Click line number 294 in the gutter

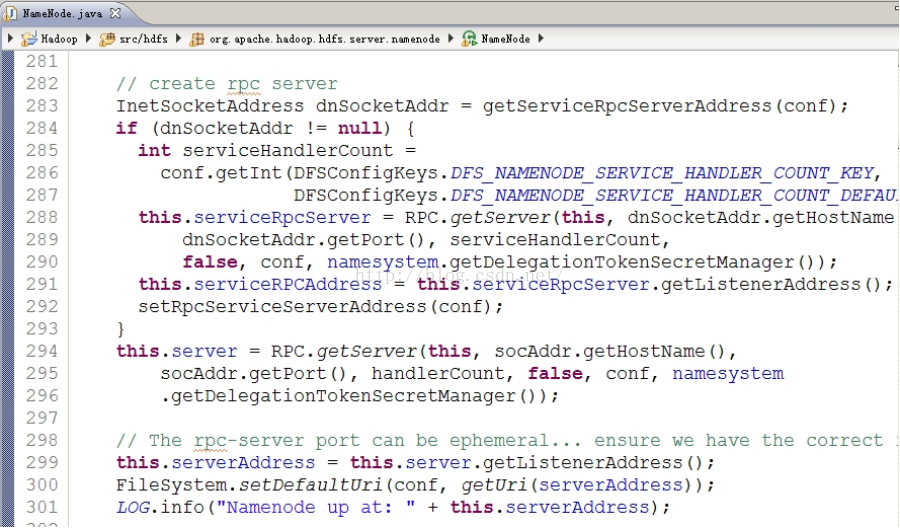(42, 351)
